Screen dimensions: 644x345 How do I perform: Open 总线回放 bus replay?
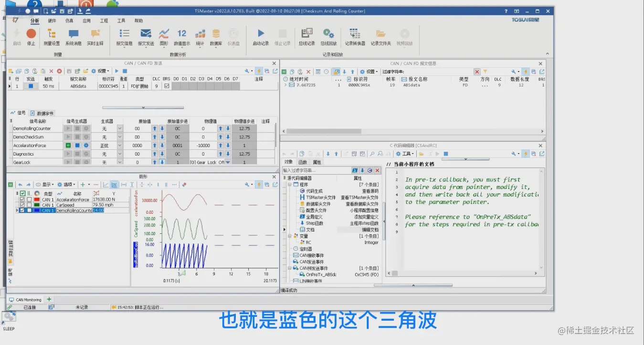[x=328, y=36]
